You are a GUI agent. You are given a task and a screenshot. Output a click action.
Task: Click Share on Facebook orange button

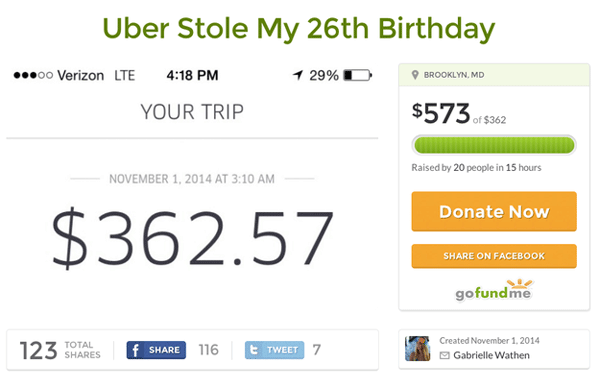click(494, 256)
